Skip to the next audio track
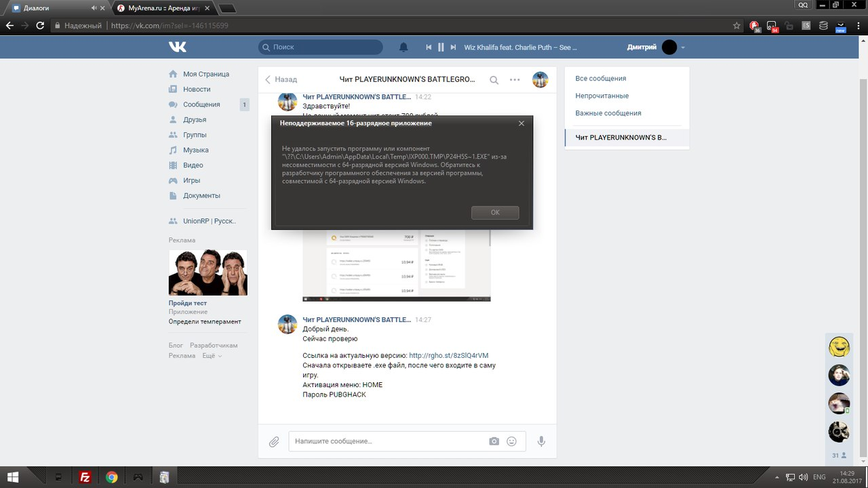868x488 pixels. 453,47
